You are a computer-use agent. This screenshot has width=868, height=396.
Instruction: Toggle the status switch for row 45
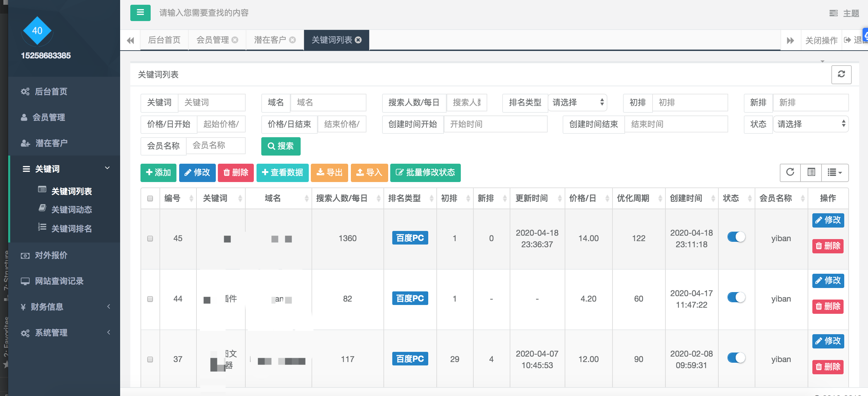(736, 237)
